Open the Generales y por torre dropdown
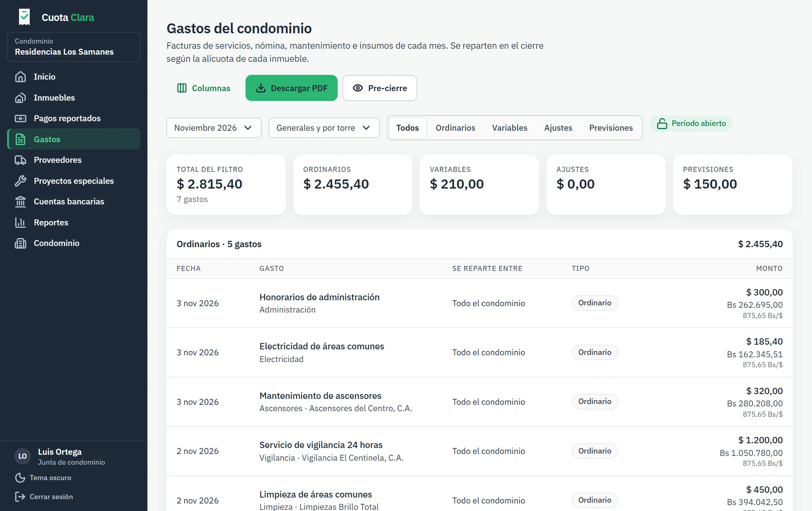Image resolution: width=812 pixels, height=511 pixels. tap(324, 128)
